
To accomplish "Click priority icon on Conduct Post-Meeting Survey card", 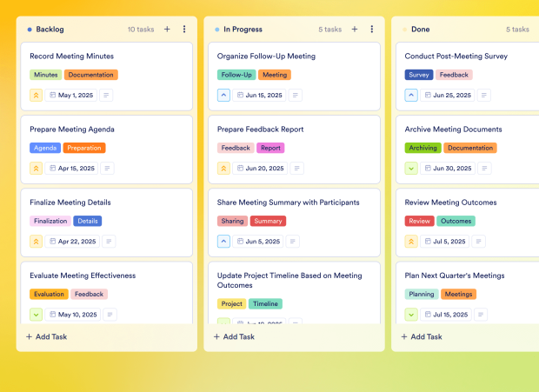I will (x=411, y=96).
